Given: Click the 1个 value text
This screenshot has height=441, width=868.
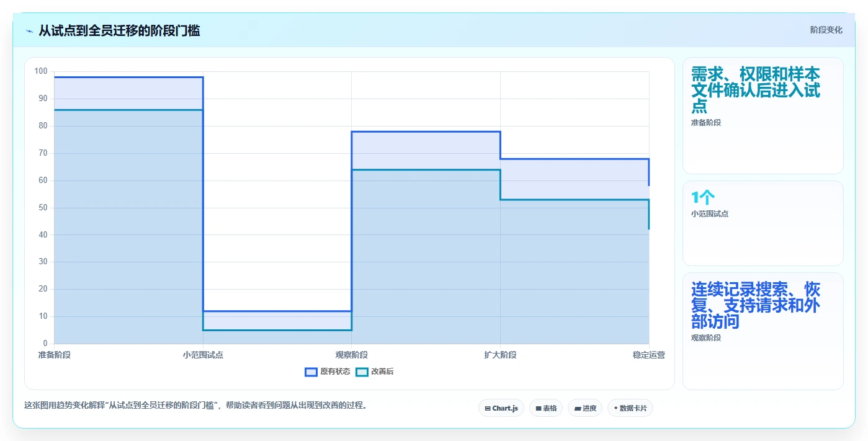Looking at the screenshot, I should (703, 198).
